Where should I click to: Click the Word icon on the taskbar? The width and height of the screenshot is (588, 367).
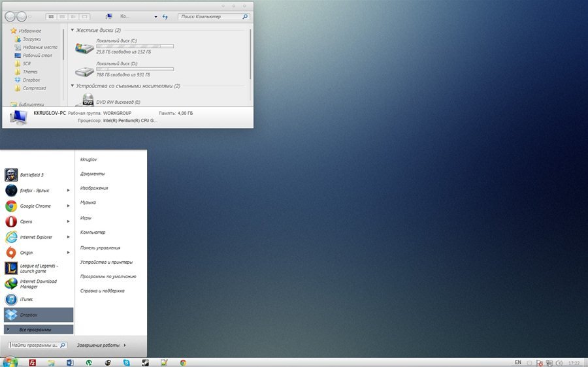[70, 362]
